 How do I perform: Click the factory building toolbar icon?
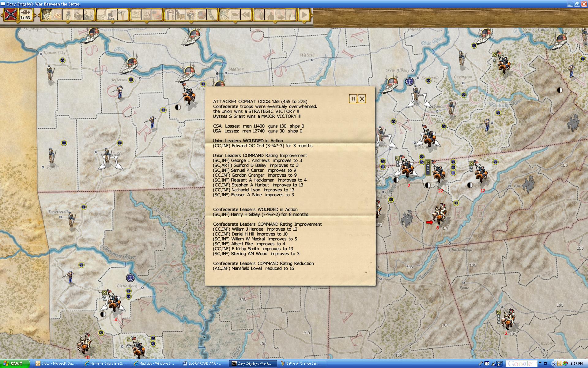tap(102, 14)
